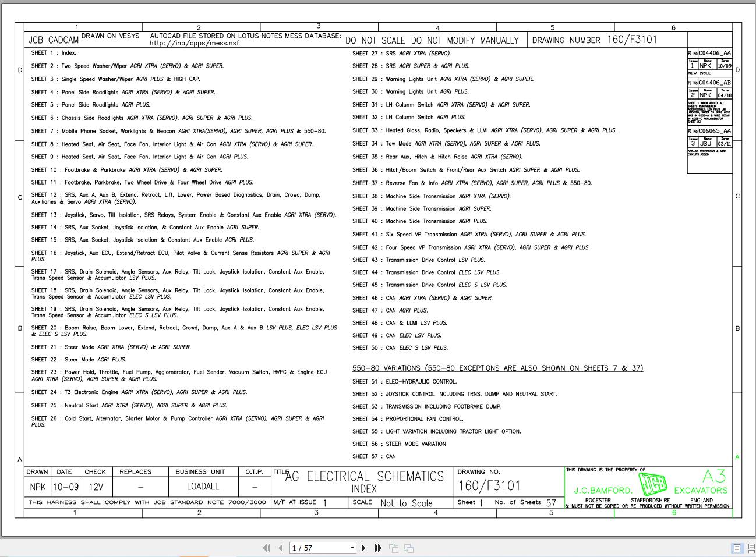
Task: Click SHEET 26 Cold Start, Alternator entry
Action: tap(178, 421)
